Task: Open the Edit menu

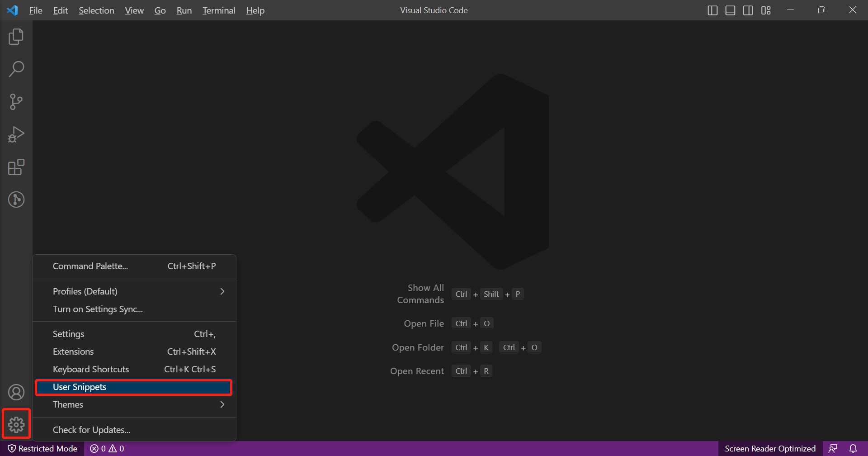Action: (x=61, y=10)
